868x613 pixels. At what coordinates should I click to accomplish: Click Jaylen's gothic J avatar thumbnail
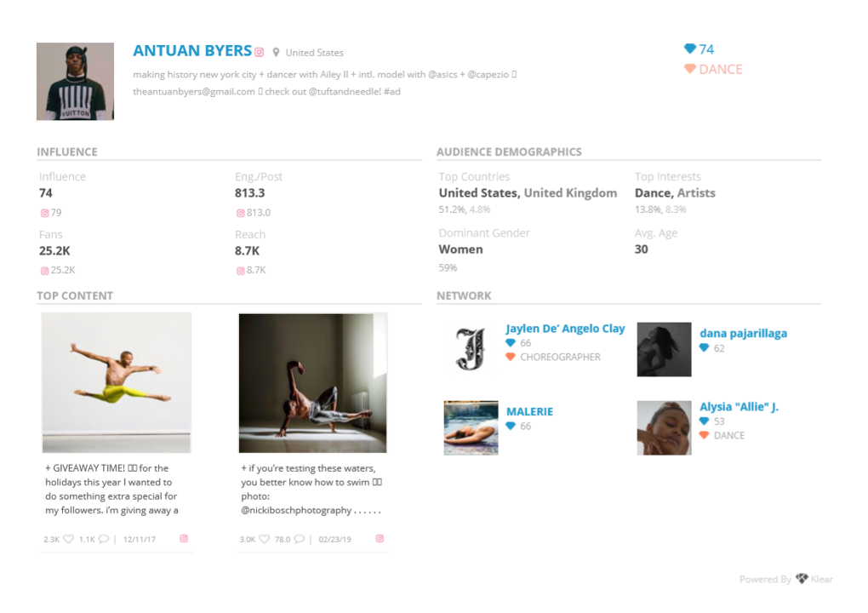pos(471,349)
